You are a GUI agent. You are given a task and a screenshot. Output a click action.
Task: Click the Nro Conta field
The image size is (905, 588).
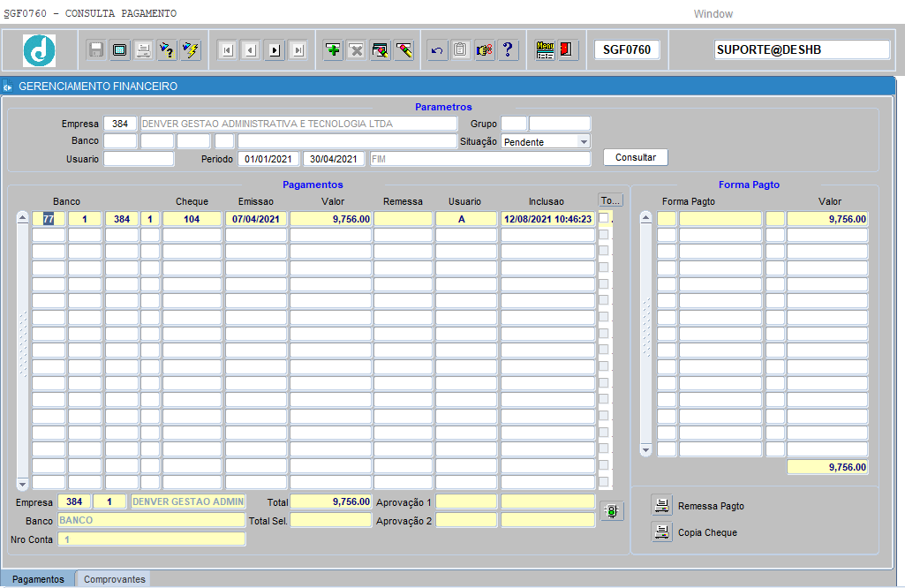click(x=151, y=539)
